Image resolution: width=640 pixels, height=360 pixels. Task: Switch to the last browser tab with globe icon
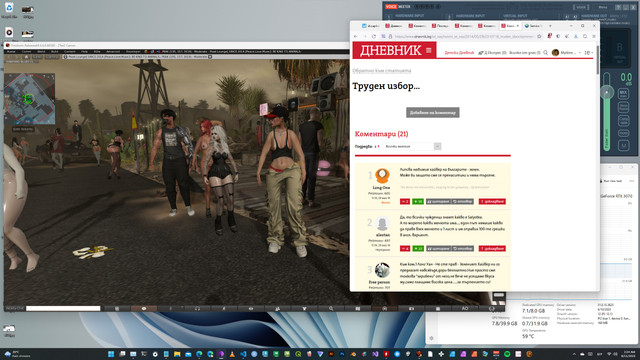pos(534,26)
